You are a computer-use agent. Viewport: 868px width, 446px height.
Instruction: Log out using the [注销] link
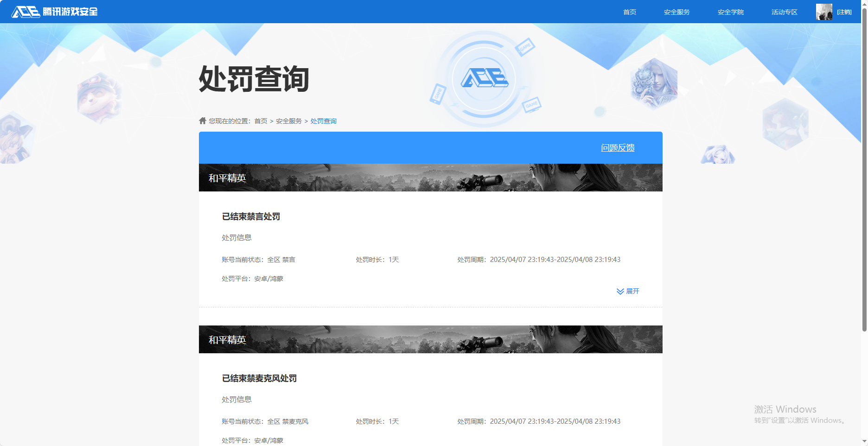(x=844, y=12)
